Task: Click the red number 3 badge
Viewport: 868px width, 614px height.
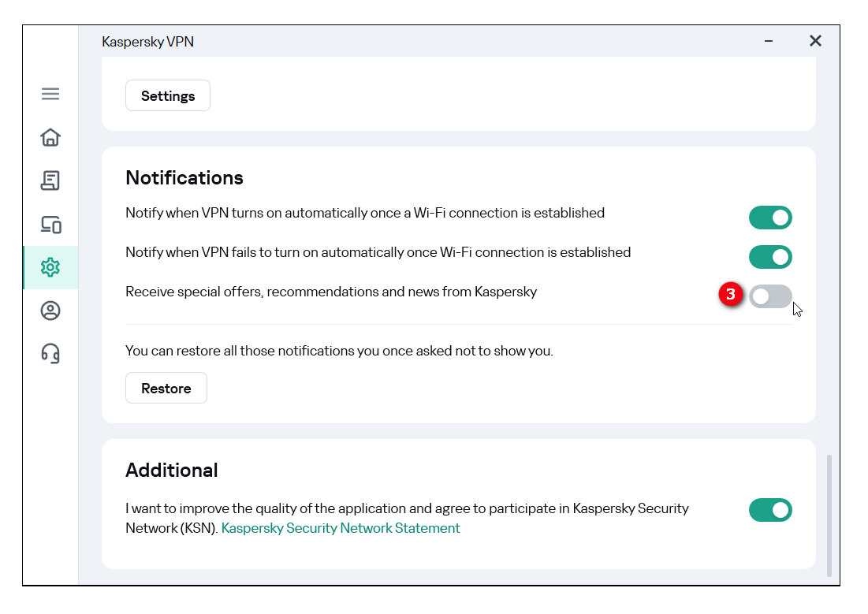Action: pos(731,296)
